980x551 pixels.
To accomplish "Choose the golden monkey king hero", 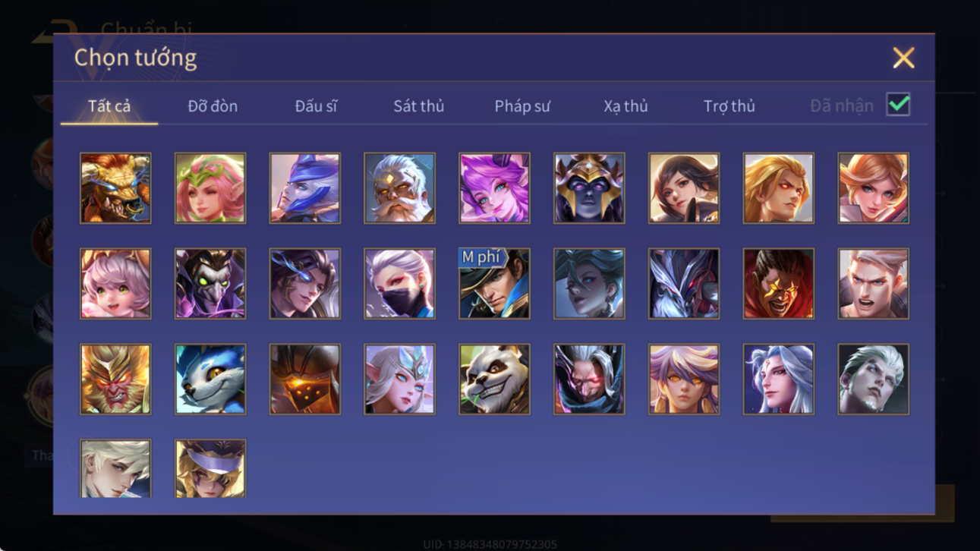I will click(x=115, y=379).
